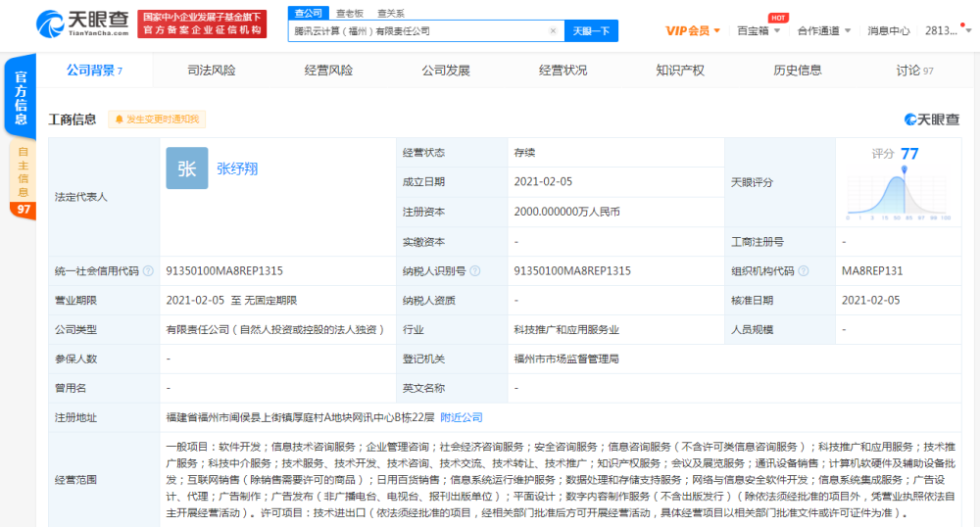Click the national fund red banner badge
The height and width of the screenshot is (527, 980).
202,24
